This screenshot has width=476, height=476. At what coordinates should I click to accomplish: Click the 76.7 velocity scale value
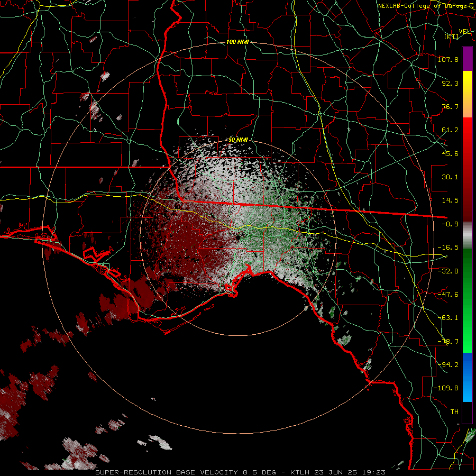450,106
